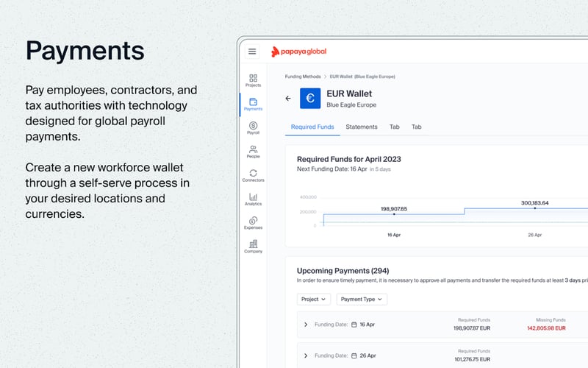Click the EUR Wallet page title
The height and width of the screenshot is (368, 588).
click(x=349, y=93)
